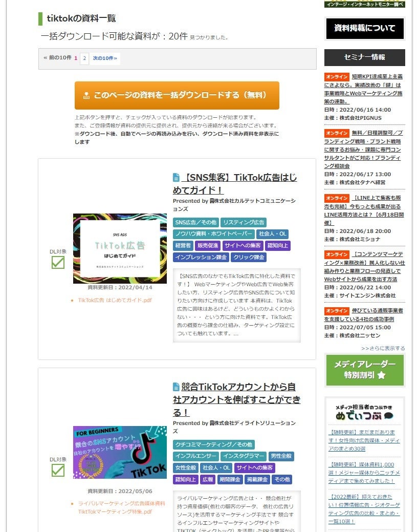
Task: Select the その他 tag in second card
Action: click(282, 479)
